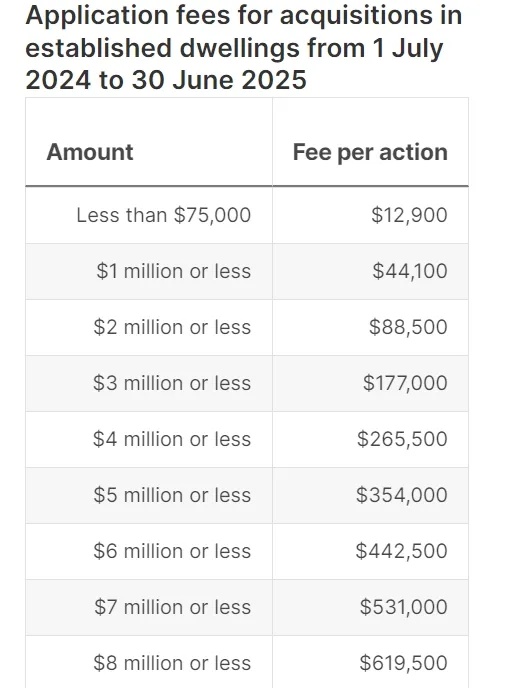Select the Fee per action column header
This screenshot has width=512, height=688.
(x=370, y=142)
